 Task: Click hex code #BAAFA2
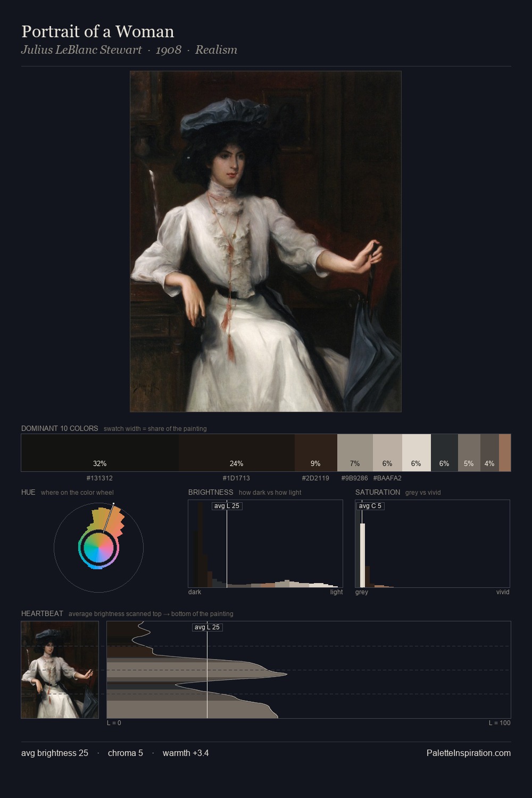[387, 478]
